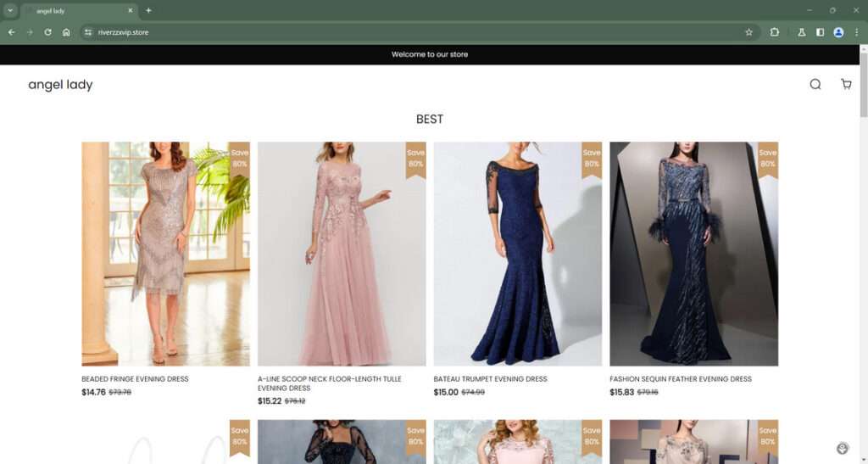
Task: Click the Welcome to our store banner text
Action: [x=430, y=54]
